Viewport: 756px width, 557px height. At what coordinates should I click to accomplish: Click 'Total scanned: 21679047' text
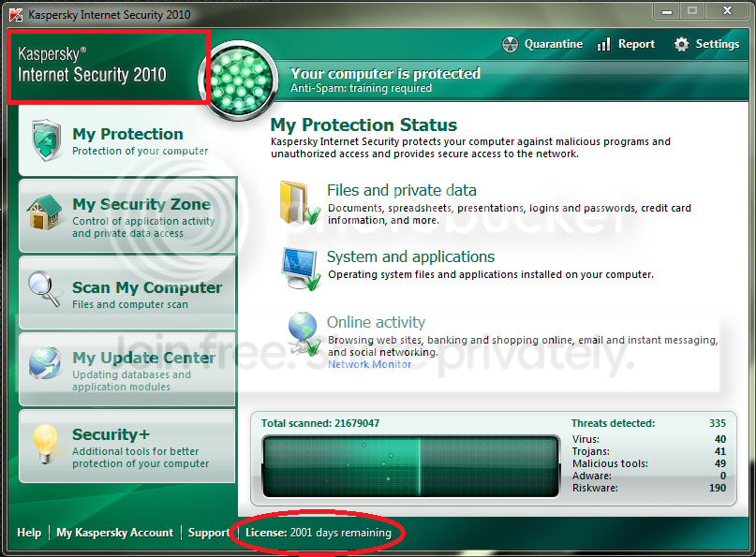(320, 423)
